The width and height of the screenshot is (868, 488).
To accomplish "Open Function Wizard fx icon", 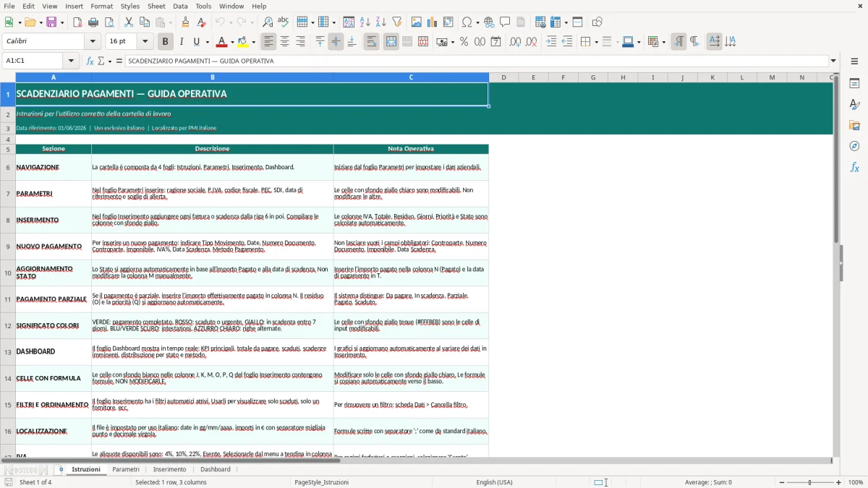I will pos(90,61).
